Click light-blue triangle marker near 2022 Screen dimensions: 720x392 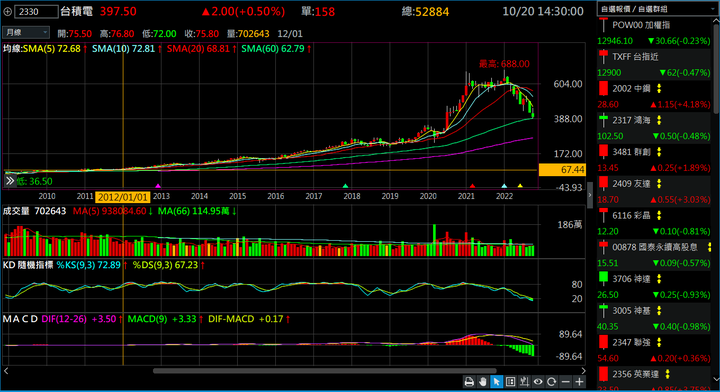(504, 186)
